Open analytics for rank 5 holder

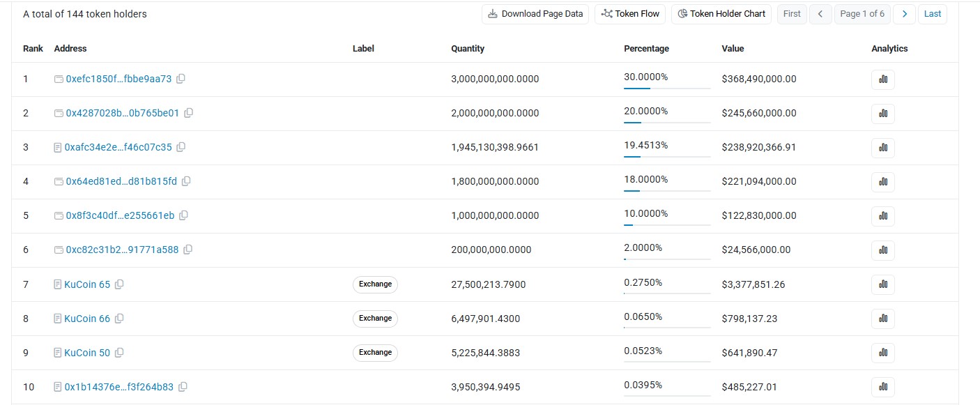[x=883, y=216]
